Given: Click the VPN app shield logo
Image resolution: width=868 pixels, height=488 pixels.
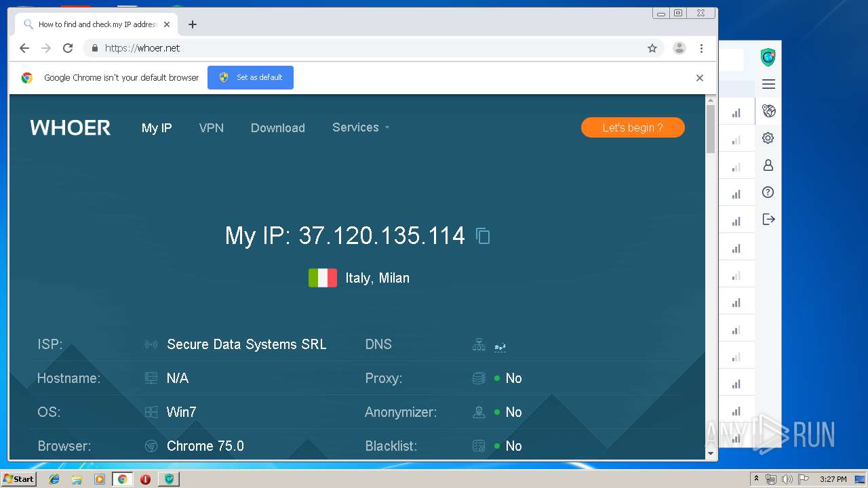Looking at the screenshot, I should pyautogui.click(x=768, y=58).
